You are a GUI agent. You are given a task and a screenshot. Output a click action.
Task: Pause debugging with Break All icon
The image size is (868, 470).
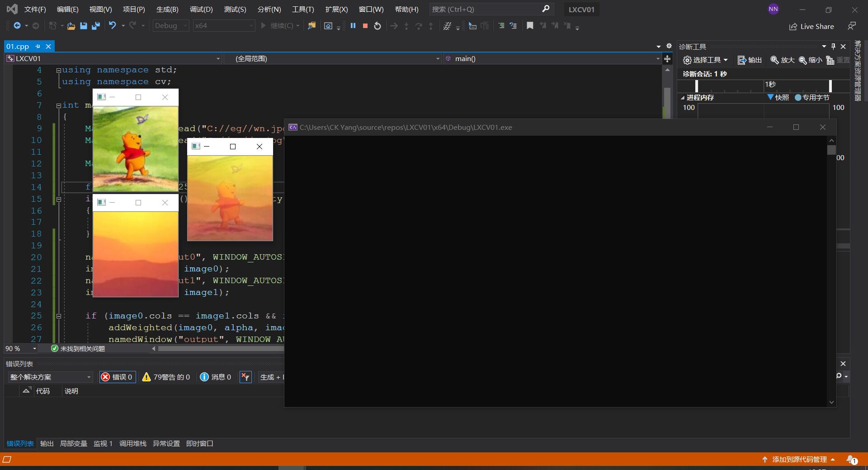coord(353,26)
